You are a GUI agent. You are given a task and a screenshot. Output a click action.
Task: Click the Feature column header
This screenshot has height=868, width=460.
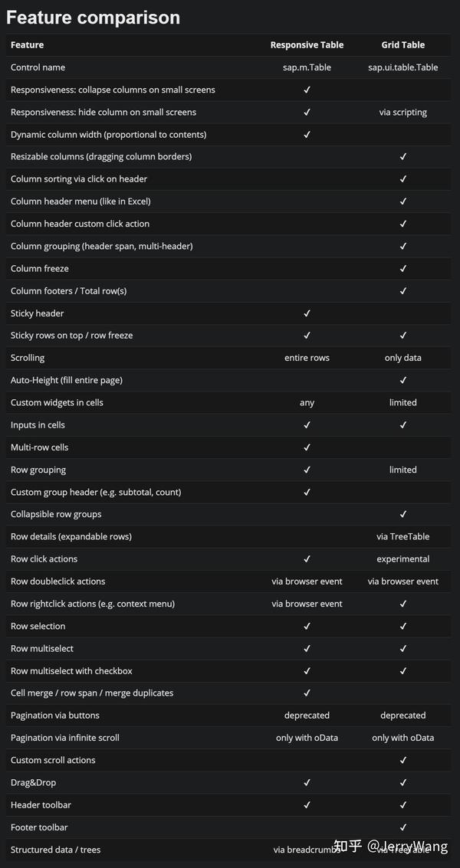pyautogui.click(x=28, y=45)
